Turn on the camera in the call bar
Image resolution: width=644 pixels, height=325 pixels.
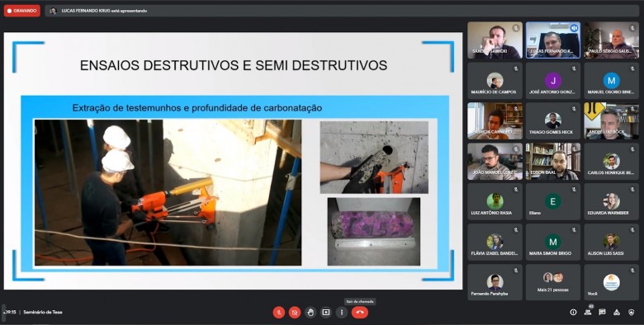pos(295,313)
